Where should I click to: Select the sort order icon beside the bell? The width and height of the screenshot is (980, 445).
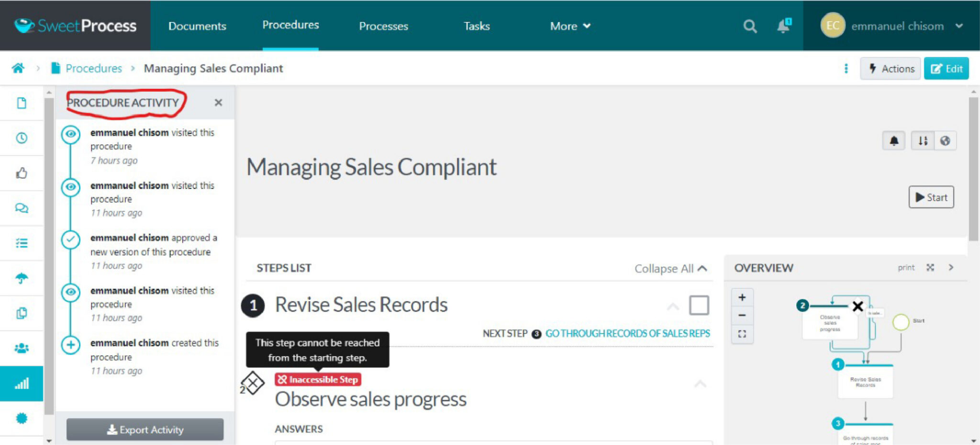pos(923,141)
